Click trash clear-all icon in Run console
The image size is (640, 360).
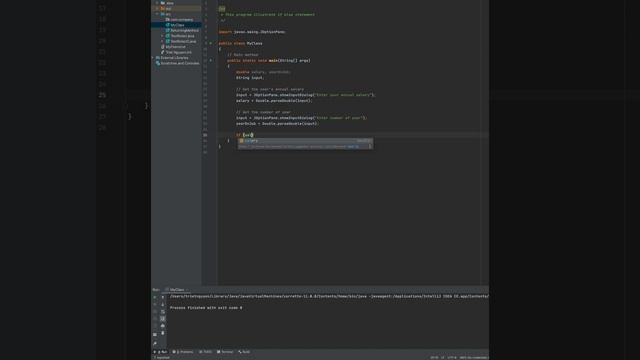pyautogui.click(x=163, y=333)
